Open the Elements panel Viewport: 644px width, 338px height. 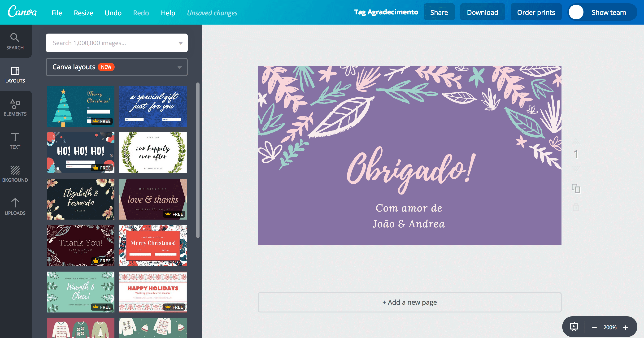(x=15, y=108)
